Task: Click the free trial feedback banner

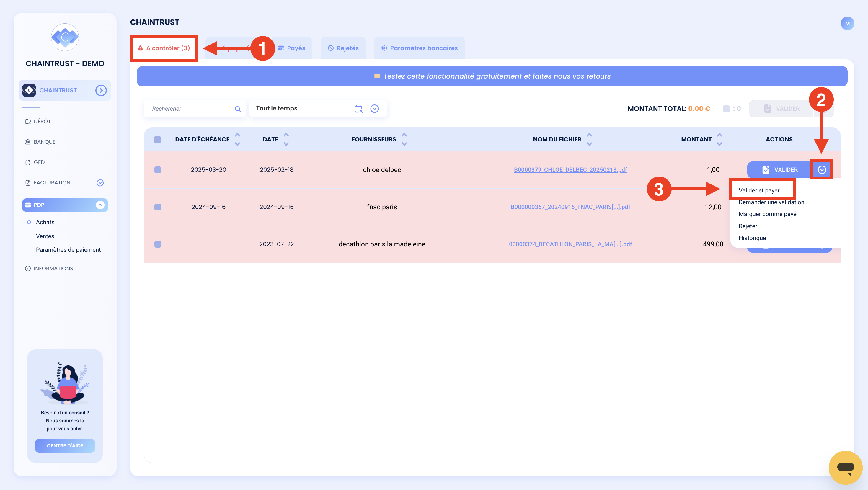Action: pyautogui.click(x=492, y=76)
